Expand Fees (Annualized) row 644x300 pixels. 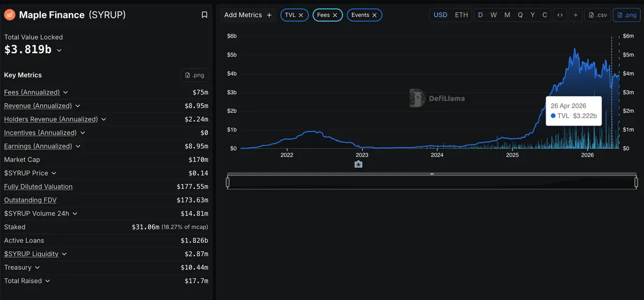point(65,92)
